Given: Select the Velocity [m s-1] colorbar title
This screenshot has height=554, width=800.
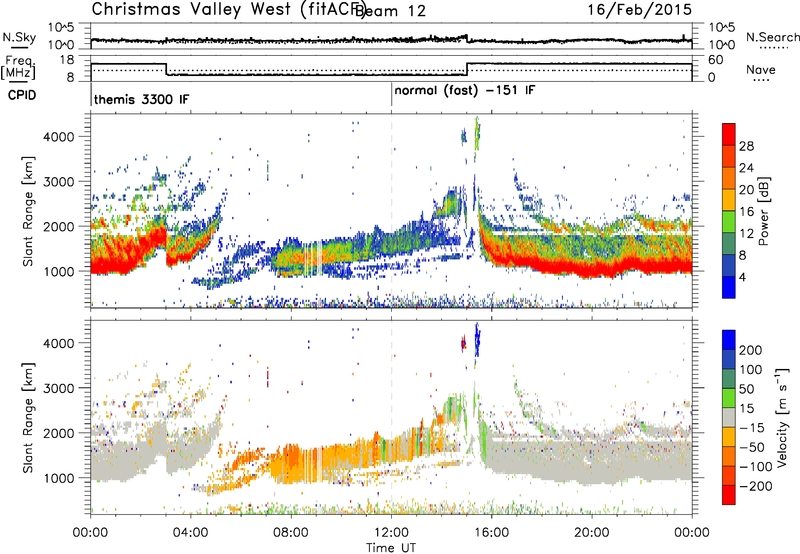Looking at the screenshot, I should pos(782,417).
